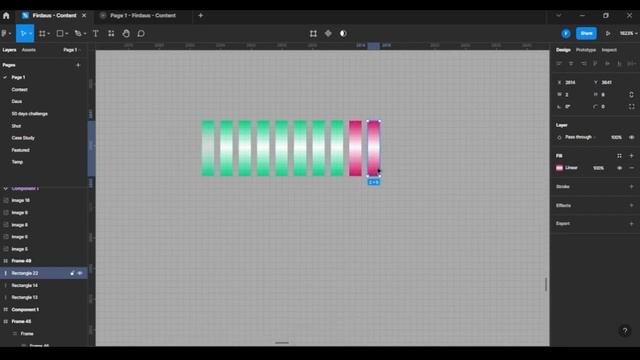Toggle layer visibility eye in Layer section
The height and width of the screenshot is (360, 640).
(x=631, y=138)
